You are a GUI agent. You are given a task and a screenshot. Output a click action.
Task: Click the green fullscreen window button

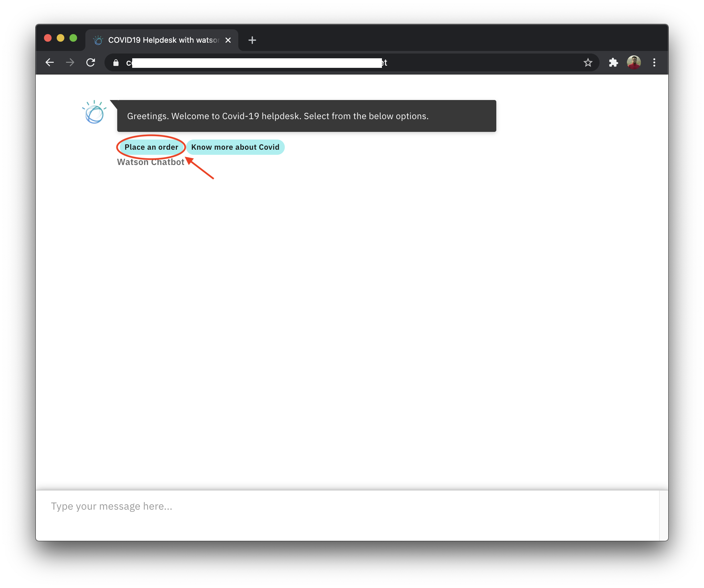point(73,38)
